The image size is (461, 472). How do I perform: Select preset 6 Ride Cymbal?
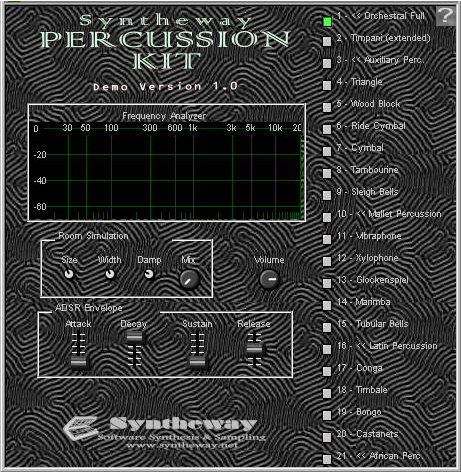(327, 129)
